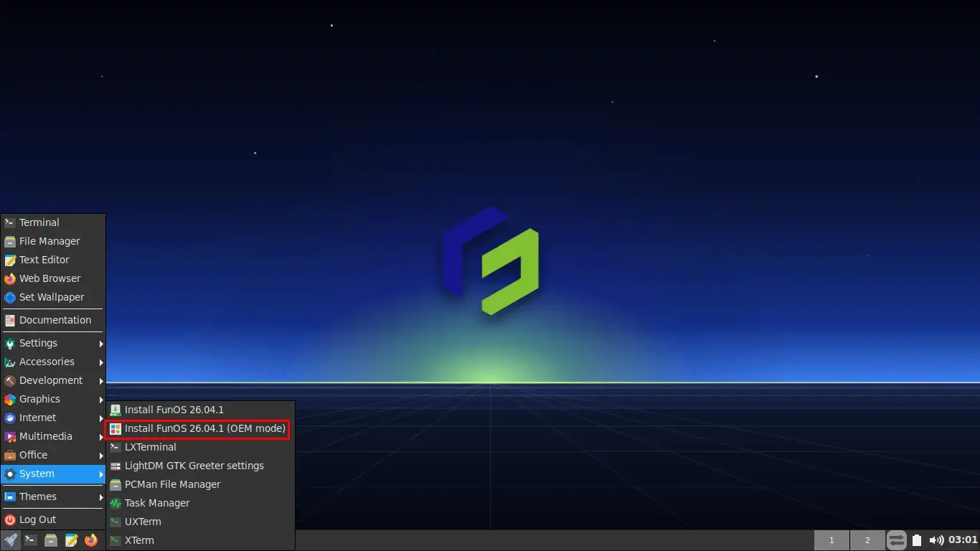Expand the Themes submenu
The height and width of the screenshot is (551, 980).
click(53, 496)
